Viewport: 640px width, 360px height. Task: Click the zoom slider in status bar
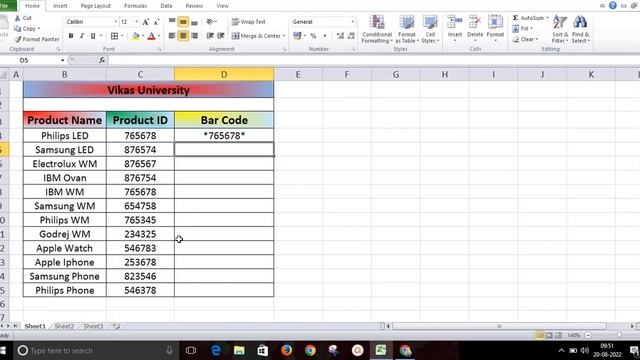point(619,335)
